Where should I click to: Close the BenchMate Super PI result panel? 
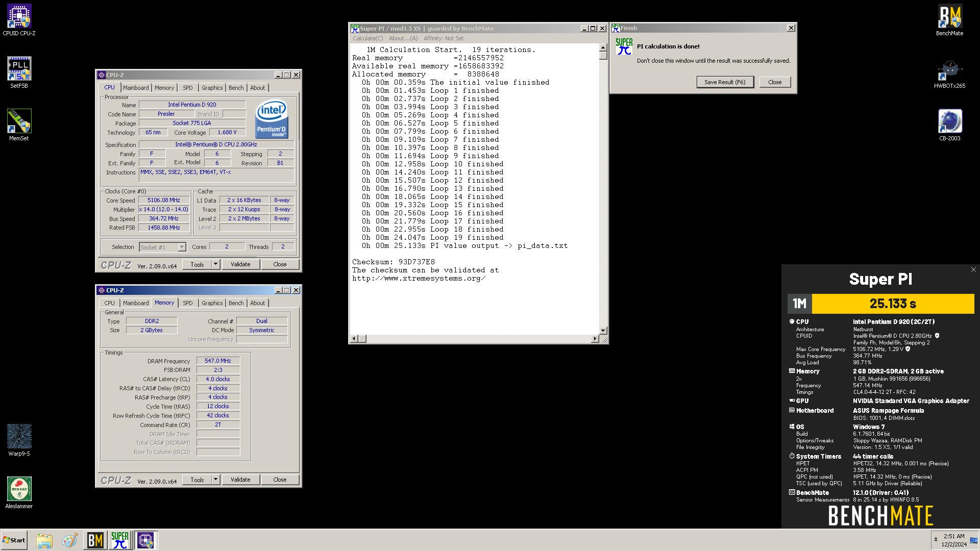(973, 270)
